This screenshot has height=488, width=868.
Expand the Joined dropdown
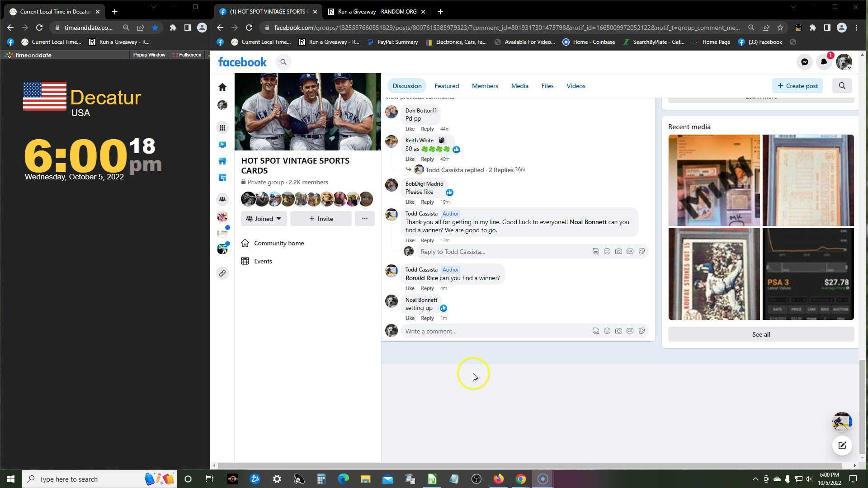click(264, 219)
